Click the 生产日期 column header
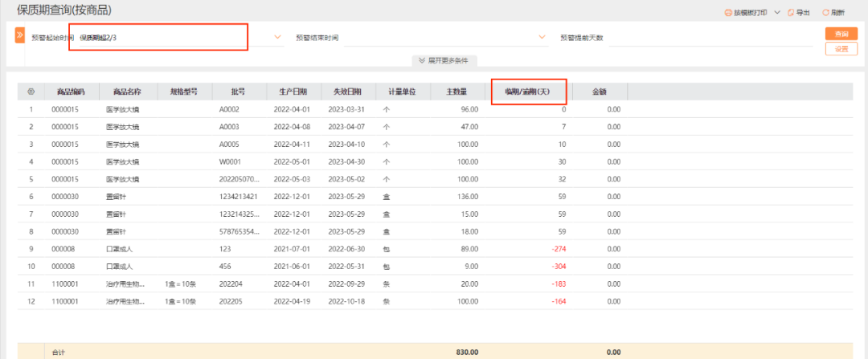The width and height of the screenshot is (868, 359). [x=293, y=92]
